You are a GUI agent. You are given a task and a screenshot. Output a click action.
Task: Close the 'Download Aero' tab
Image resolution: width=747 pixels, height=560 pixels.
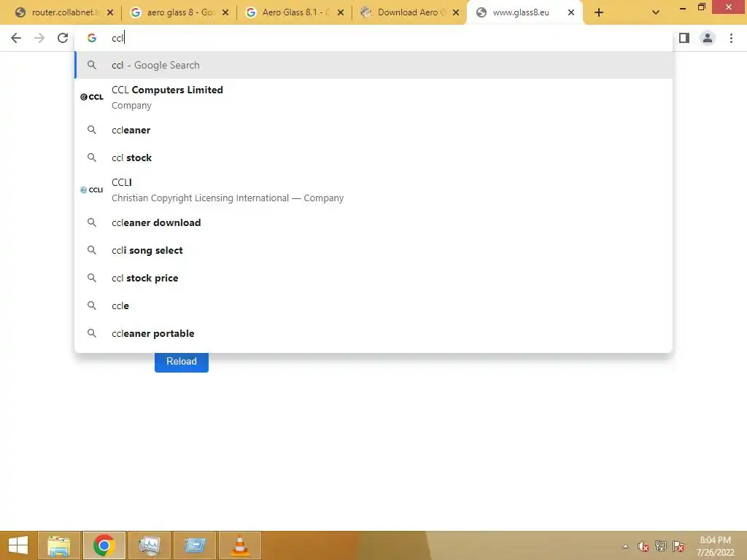click(456, 12)
